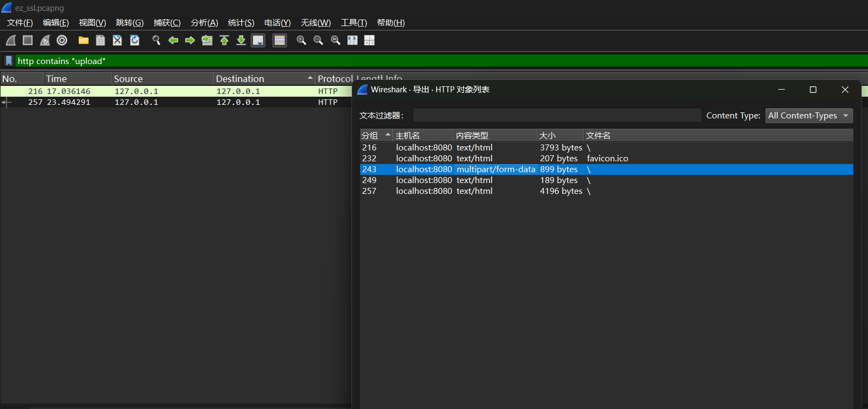
Task: Open the 统计(S) menu
Action: pos(241,22)
